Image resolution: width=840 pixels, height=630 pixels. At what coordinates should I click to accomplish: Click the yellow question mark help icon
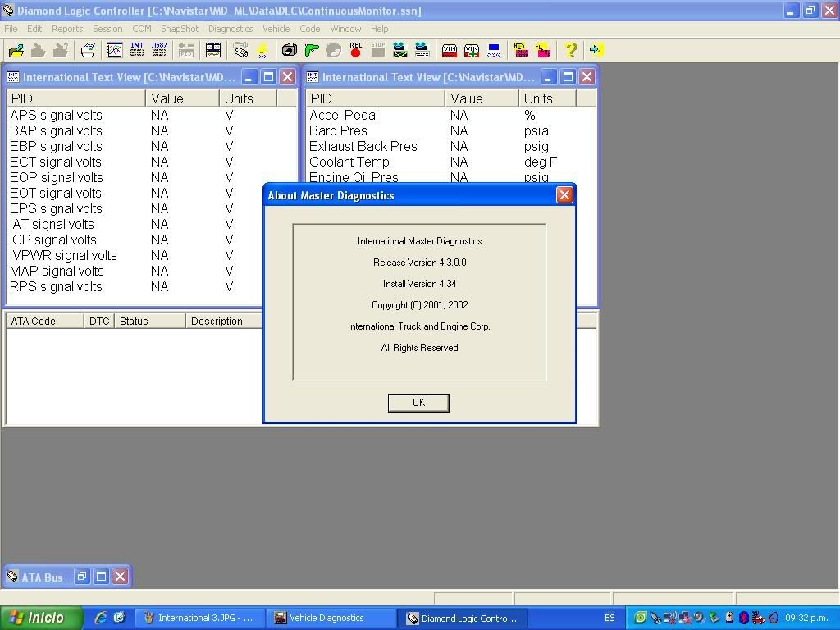(571, 50)
